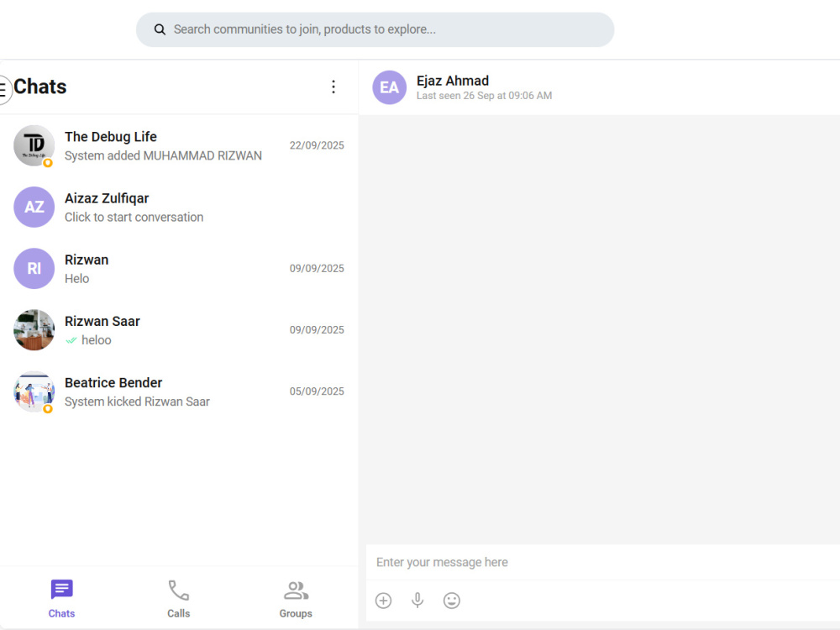The width and height of the screenshot is (840, 630).
Task: Click the Chats heading
Action: pos(40,87)
